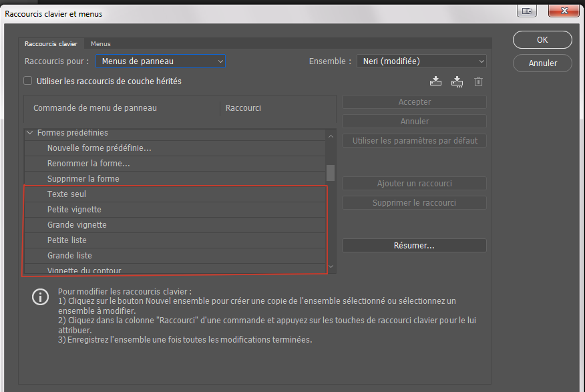Open the Raccourcis pour dropdown
The height and width of the screenshot is (392, 585).
(160, 61)
